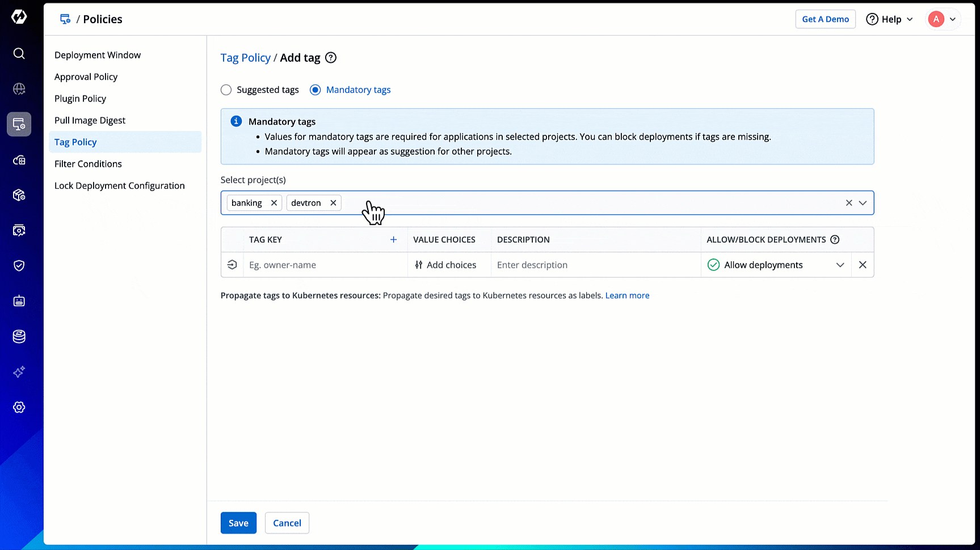This screenshot has width=980, height=550.
Task: Remove the banking project chip
Action: (274, 203)
